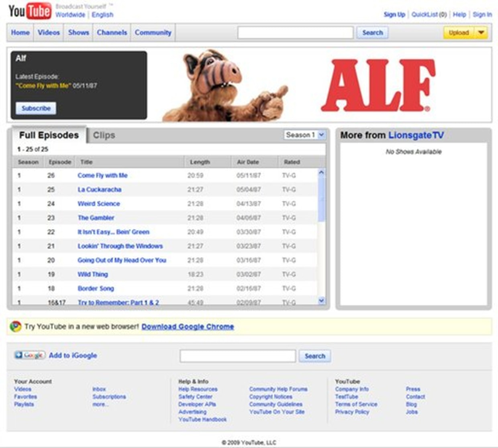Click the Google Chrome icon in banner
The width and height of the screenshot is (498, 448).
pos(16,326)
